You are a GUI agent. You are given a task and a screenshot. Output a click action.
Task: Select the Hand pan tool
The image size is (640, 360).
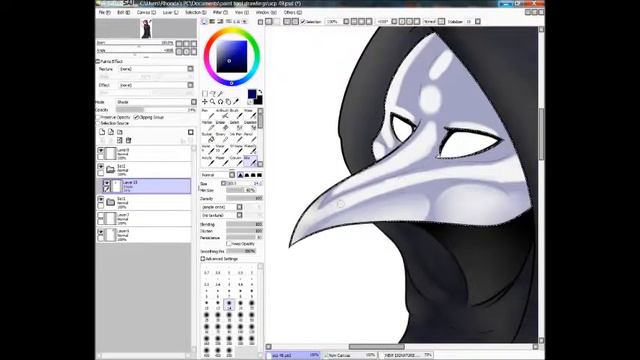(x=228, y=102)
